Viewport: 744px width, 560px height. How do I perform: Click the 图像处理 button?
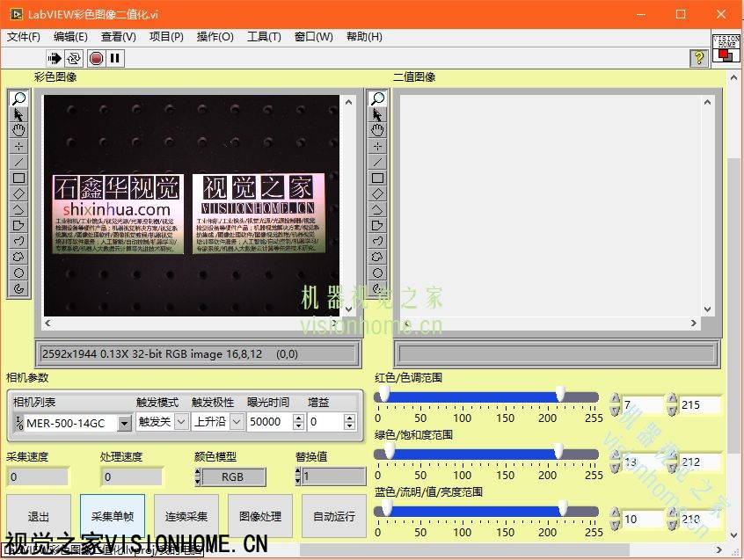[260, 516]
